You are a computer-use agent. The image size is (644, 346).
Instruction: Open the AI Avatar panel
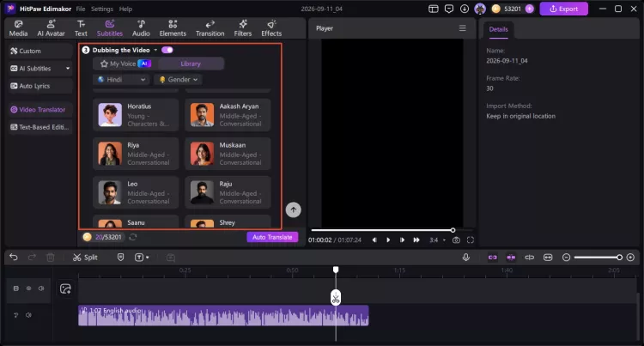click(51, 28)
